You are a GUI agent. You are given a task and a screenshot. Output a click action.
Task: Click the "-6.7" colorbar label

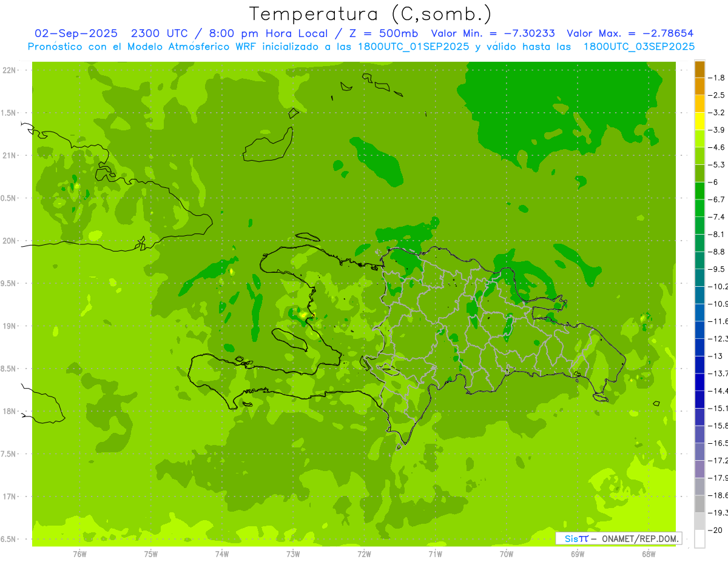(x=716, y=199)
